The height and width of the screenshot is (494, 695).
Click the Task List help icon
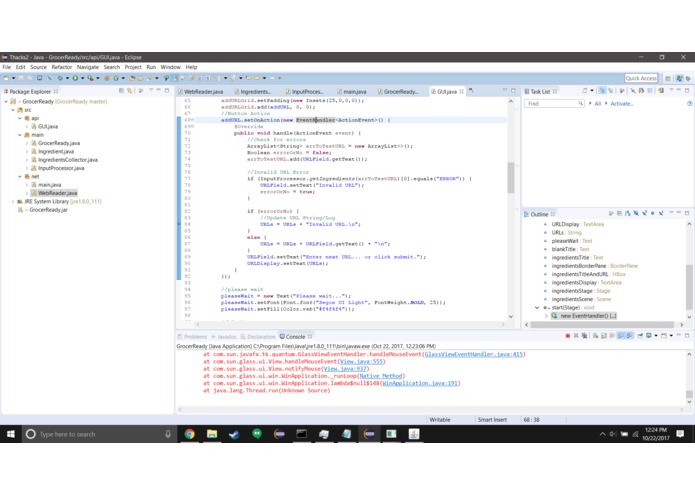[x=689, y=104]
